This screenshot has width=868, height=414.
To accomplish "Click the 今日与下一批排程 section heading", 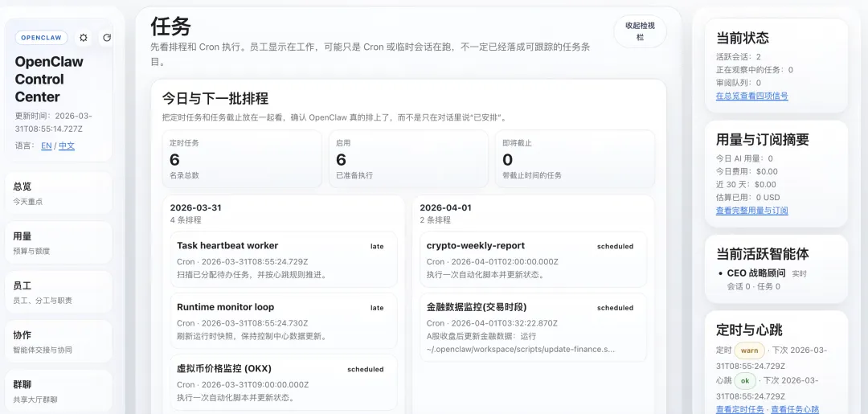I will coord(215,99).
